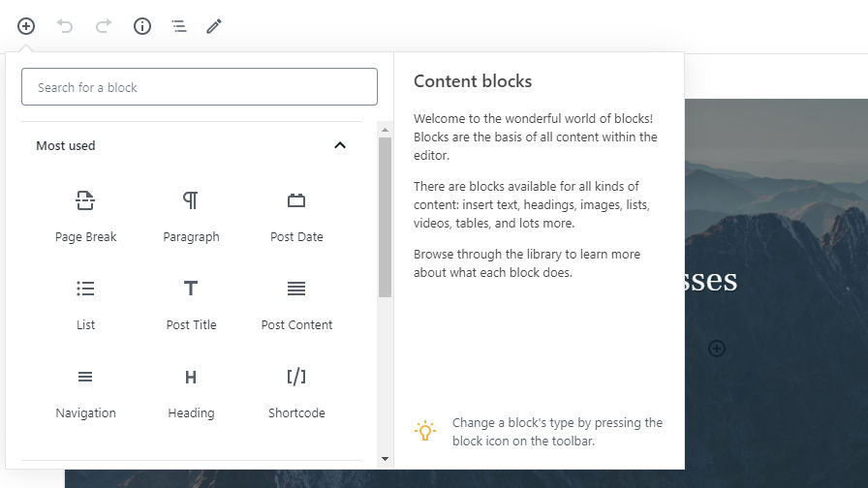The width and height of the screenshot is (868, 488).
Task: Add the Post Title block
Action: [x=191, y=303]
